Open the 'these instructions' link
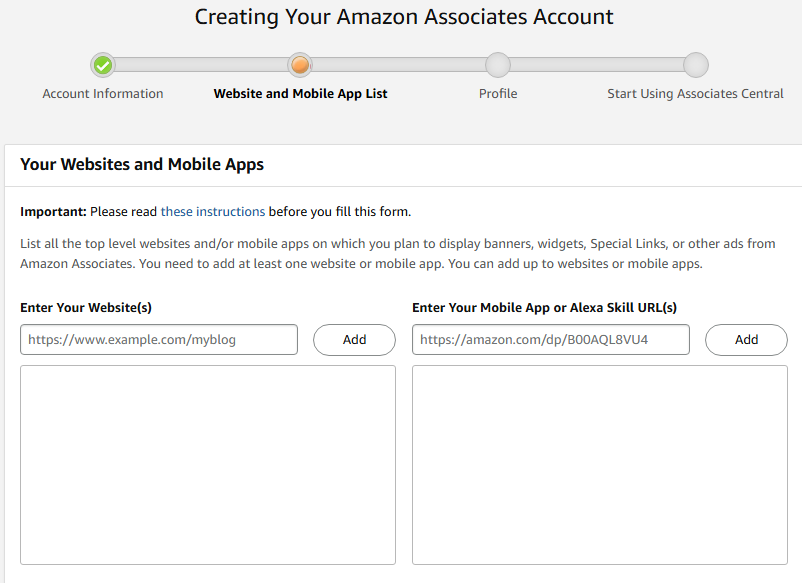802x583 pixels. 213,212
